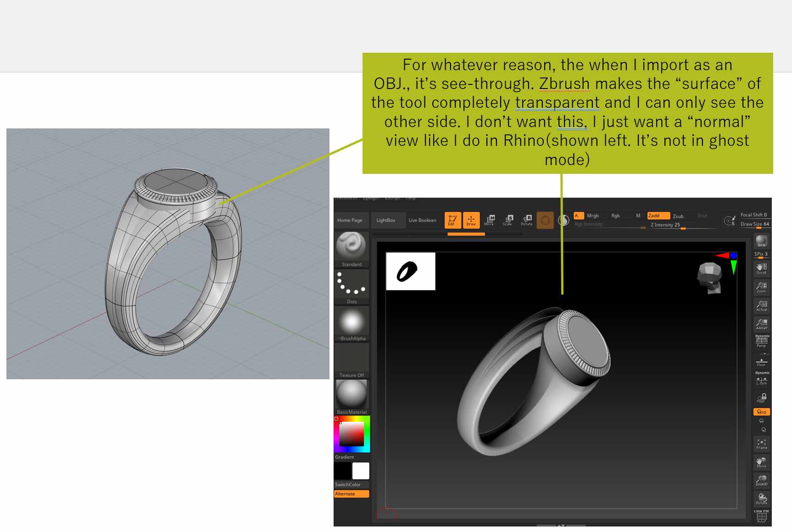Activate the Edit mode button in ZBrush
This screenshot has height=532, width=792.
pyautogui.click(x=452, y=220)
